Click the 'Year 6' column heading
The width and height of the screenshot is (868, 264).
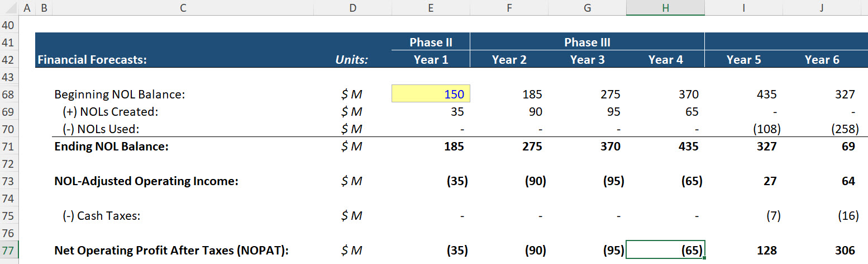(x=822, y=60)
